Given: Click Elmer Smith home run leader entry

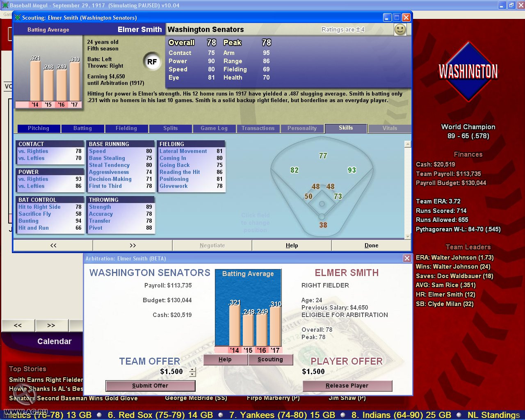Looking at the screenshot, I should click(x=445, y=294).
